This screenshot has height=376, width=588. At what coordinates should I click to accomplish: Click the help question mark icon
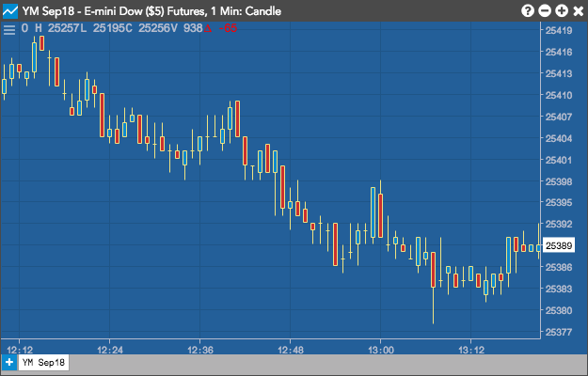(x=527, y=11)
